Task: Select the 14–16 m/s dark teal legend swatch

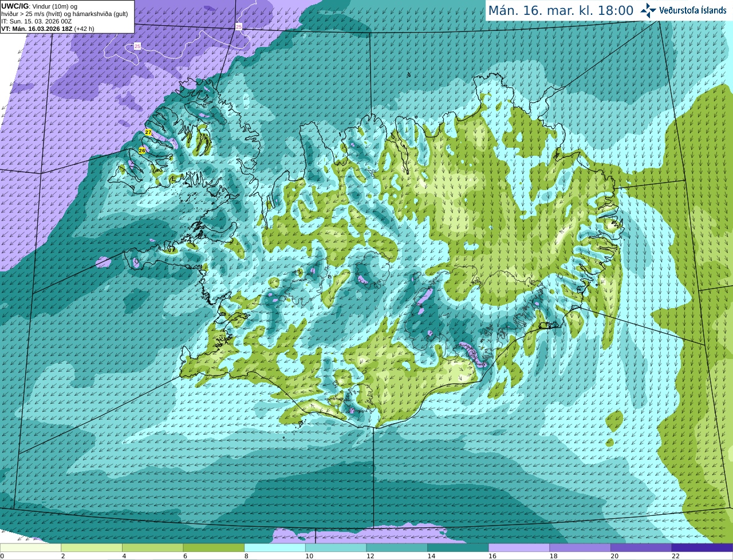Action: point(458,547)
